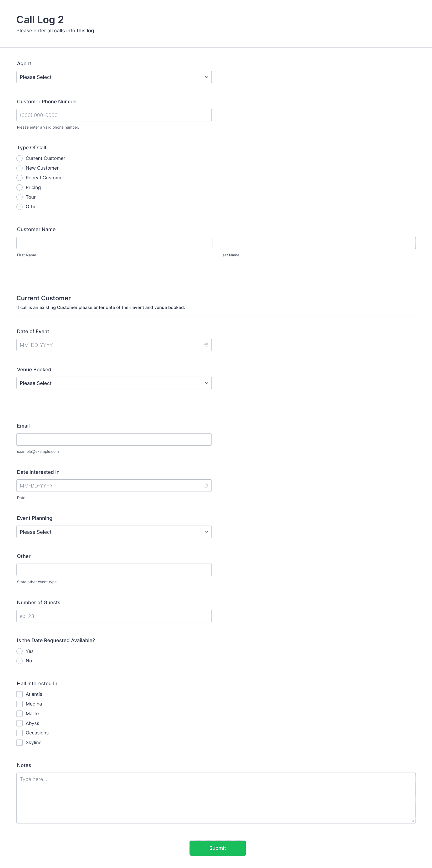The image size is (432, 868).
Task: Focus the Number of Guests field
Action: [114, 616]
